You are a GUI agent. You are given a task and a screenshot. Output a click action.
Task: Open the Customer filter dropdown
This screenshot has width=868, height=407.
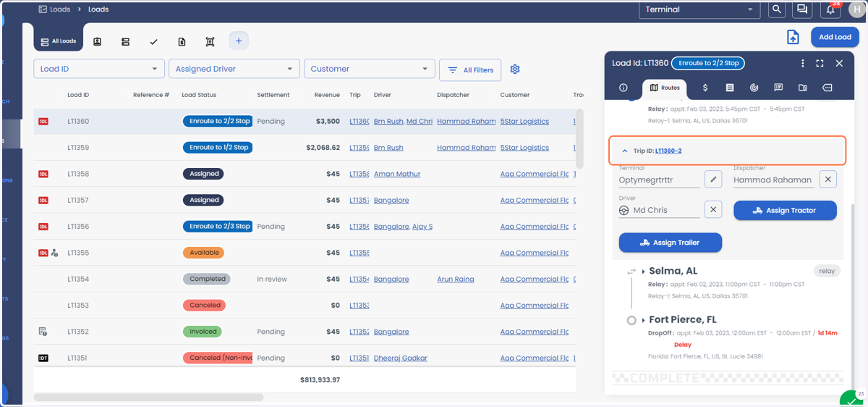coord(369,69)
